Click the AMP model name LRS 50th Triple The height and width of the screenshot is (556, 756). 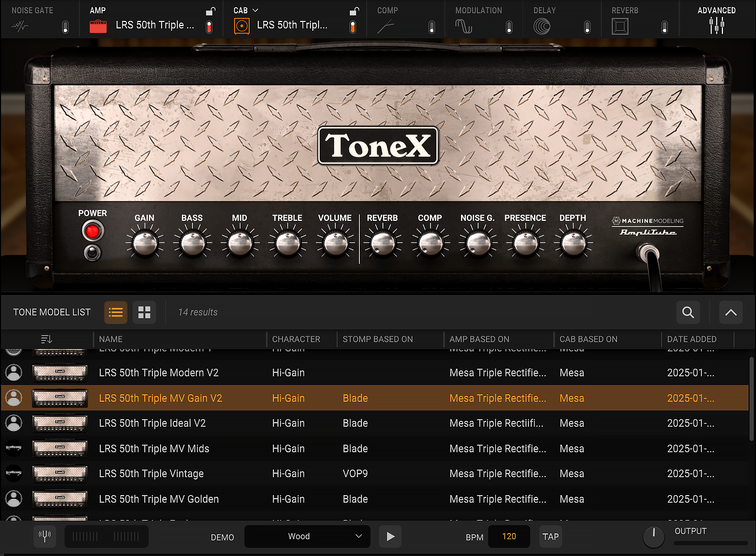(155, 25)
